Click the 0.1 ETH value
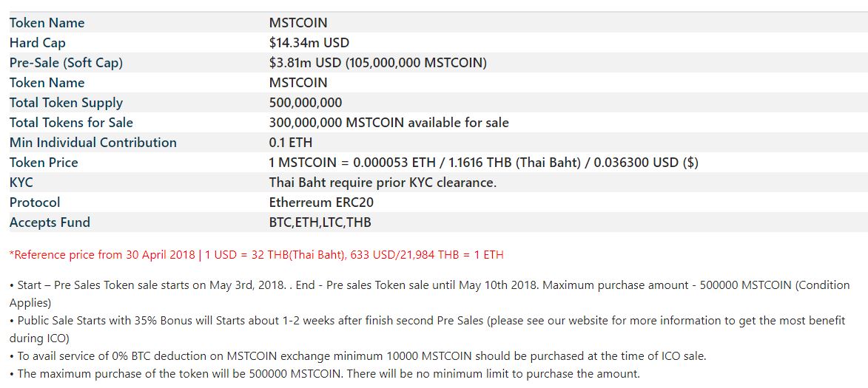868x388 pixels. click(x=292, y=143)
